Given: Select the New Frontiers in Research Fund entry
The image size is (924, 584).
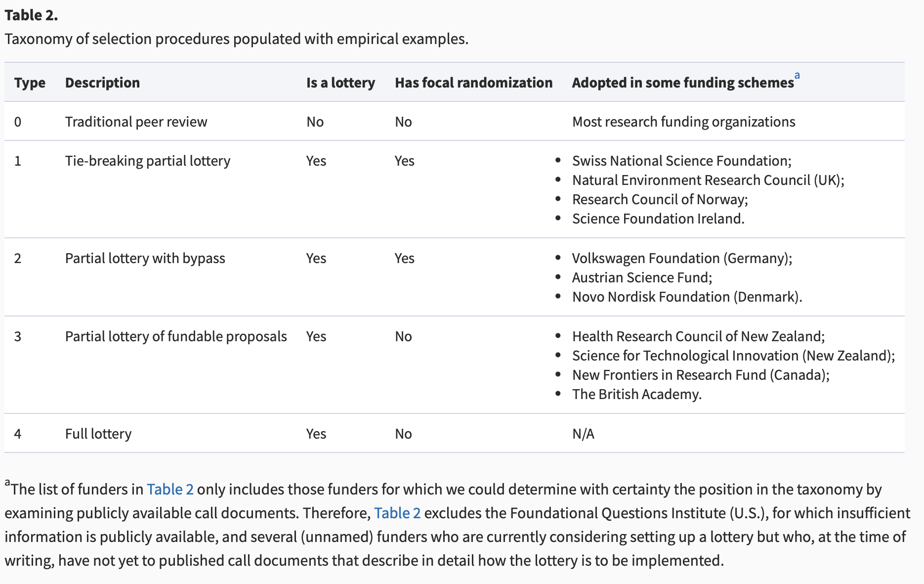Looking at the screenshot, I should (702, 375).
